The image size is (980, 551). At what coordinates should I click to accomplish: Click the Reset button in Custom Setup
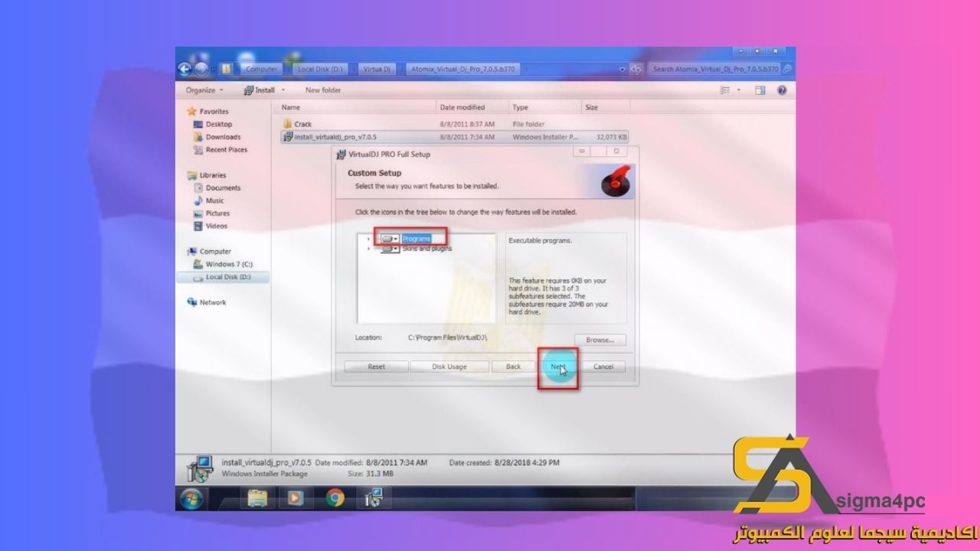pyautogui.click(x=376, y=367)
